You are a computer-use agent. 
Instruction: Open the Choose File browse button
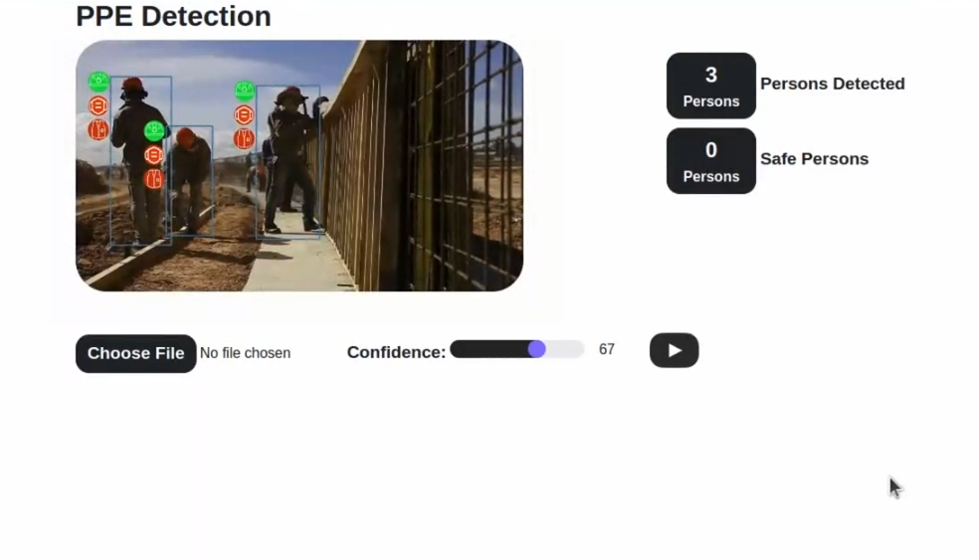[136, 353]
